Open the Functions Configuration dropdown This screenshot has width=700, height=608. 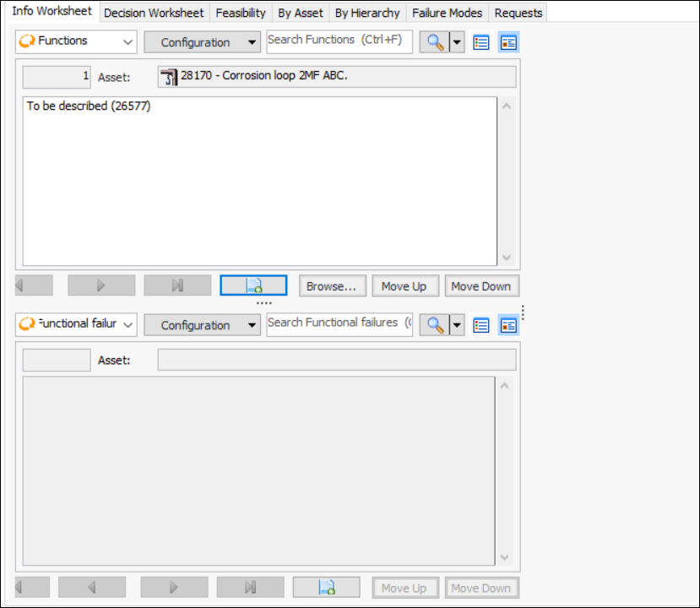pos(203,42)
